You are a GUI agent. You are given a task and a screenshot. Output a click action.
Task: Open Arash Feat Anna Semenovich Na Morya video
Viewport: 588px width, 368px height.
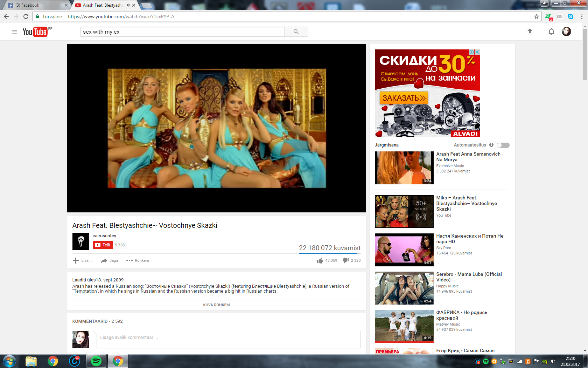pyautogui.click(x=470, y=157)
